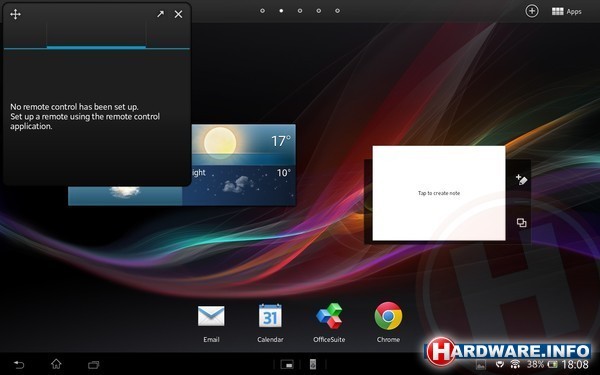Close the remote control small app
600x375 pixels.
tap(178, 14)
